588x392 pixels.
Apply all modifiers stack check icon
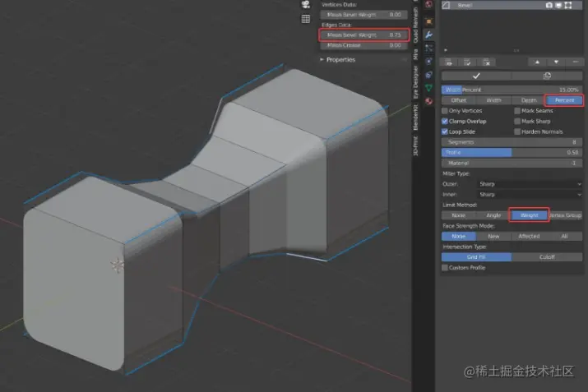pos(467,62)
